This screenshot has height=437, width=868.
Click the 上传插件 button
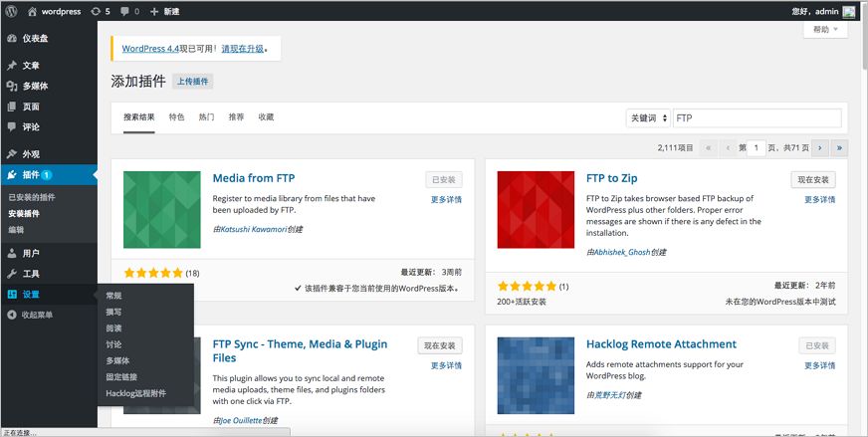(x=193, y=82)
